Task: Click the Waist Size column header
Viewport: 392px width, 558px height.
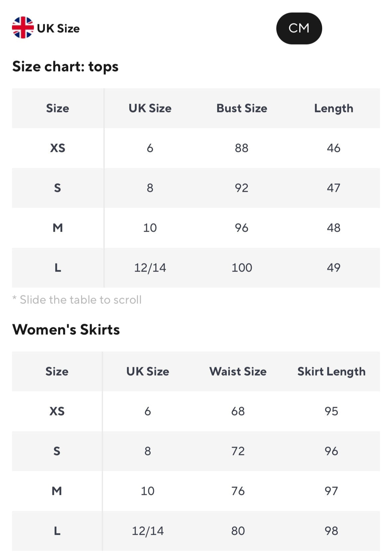Action: (238, 372)
